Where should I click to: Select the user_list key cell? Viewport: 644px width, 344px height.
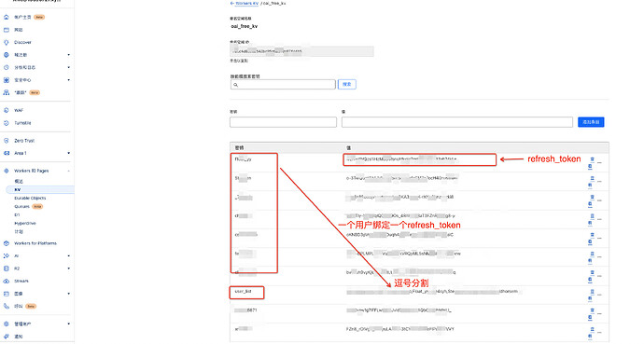244,292
